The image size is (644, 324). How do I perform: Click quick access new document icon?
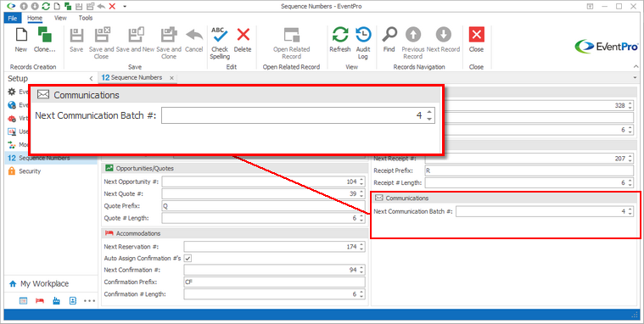57,6
